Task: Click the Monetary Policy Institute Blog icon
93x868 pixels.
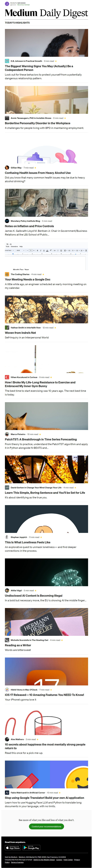Action: [7, 221]
